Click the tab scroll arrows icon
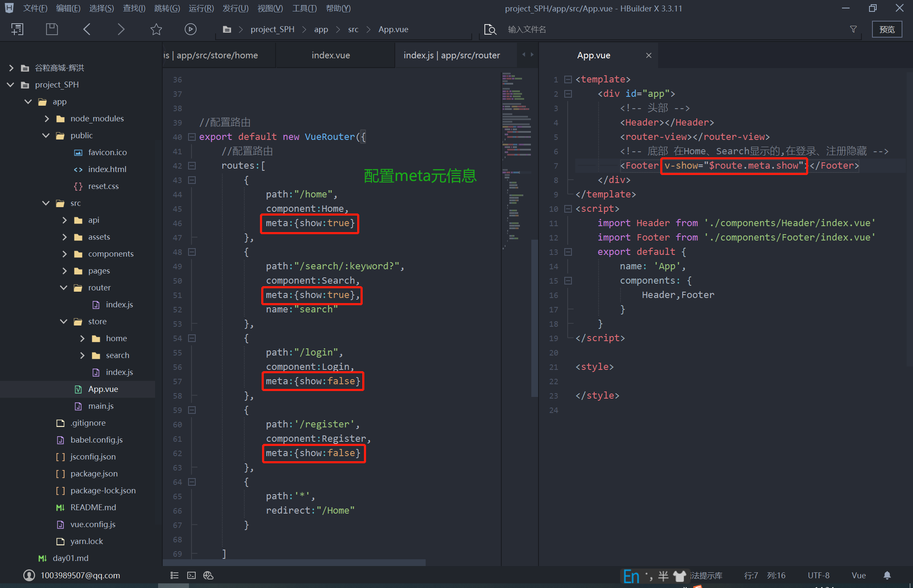913x588 pixels. point(528,55)
